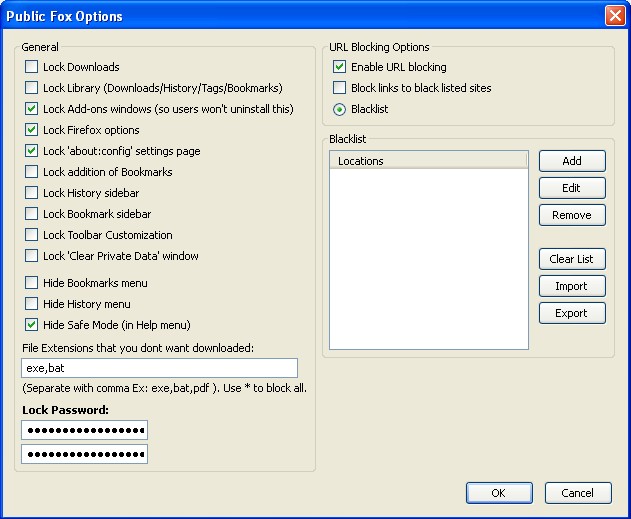Focus the second password confirmation field
This screenshot has height=519, width=631.
(x=85, y=454)
